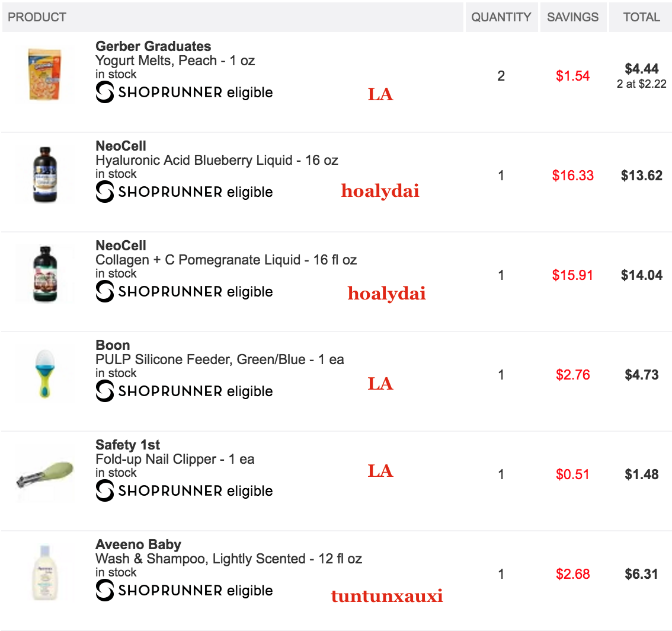Open the Aveeno Baby shampoo bottle image

tap(45, 573)
